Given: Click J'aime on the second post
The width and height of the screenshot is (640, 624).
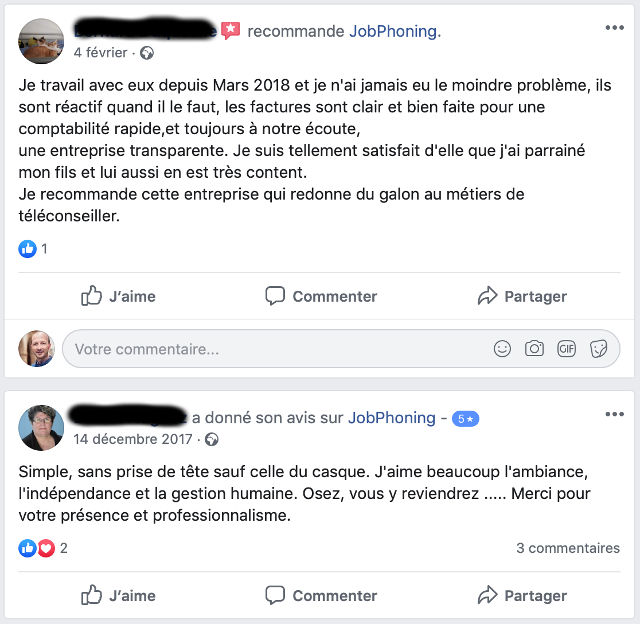Looking at the screenshot, I should [118, 595].
